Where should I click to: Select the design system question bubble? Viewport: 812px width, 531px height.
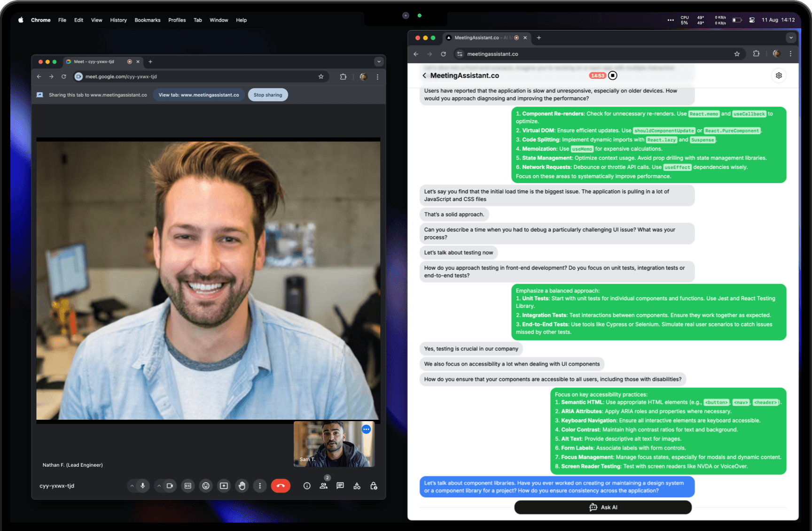click(x=557, y=487)
